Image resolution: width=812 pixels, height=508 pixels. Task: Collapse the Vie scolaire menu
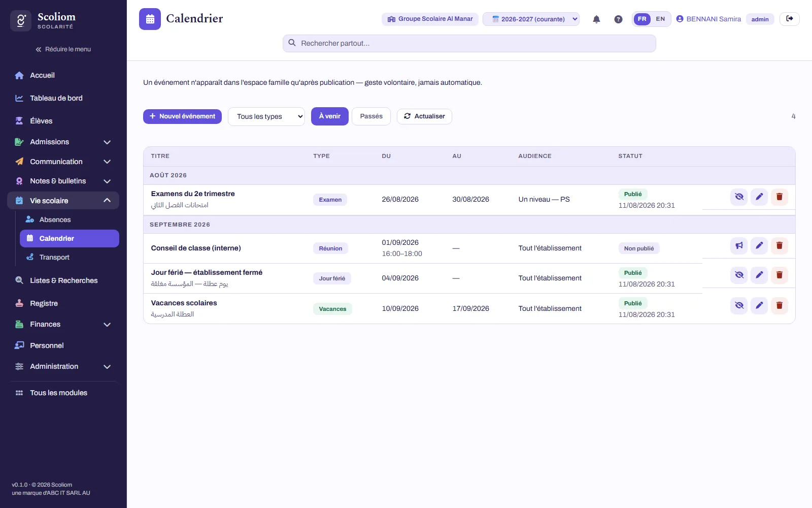[x=63, y=201]
